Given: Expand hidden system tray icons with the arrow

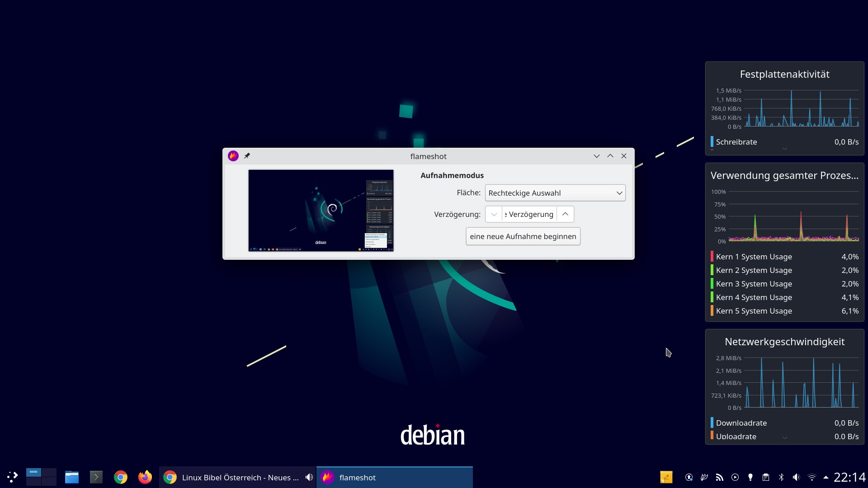Looking at the screenshot, I should [826, 477].
